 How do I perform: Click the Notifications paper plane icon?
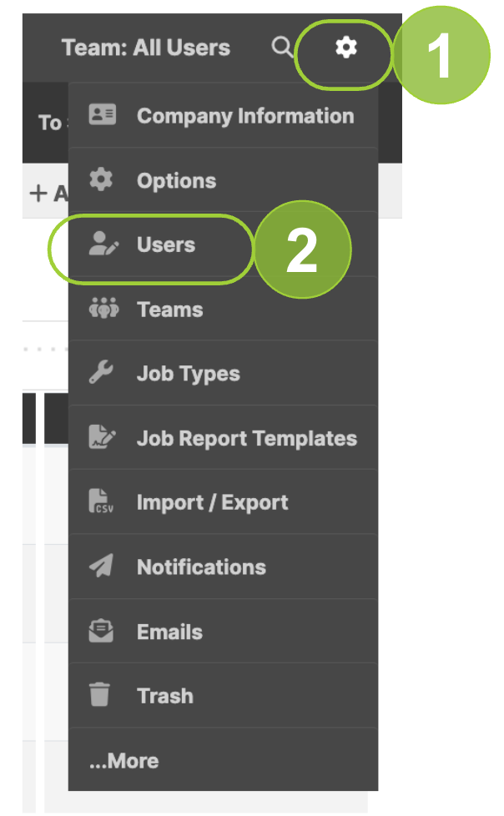coord(101,567)
